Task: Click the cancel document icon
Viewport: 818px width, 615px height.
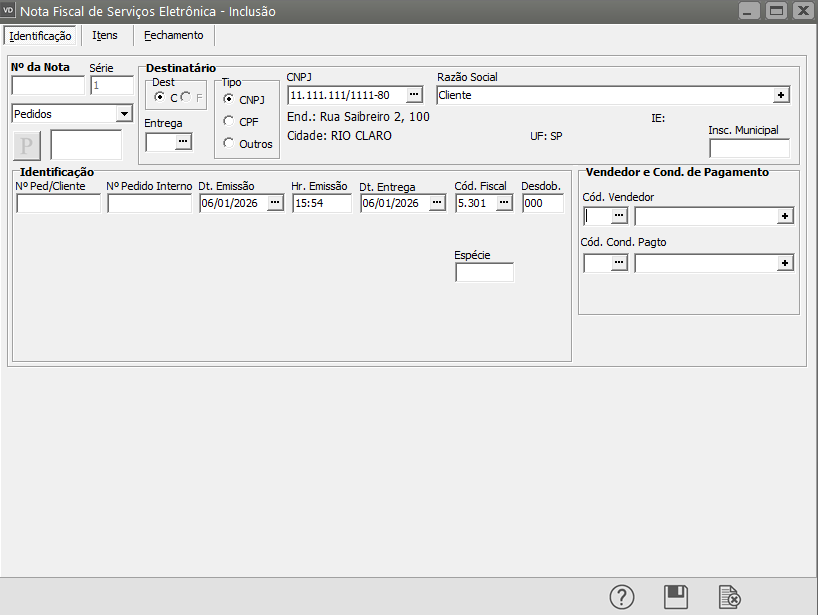Action: point(730,597)
